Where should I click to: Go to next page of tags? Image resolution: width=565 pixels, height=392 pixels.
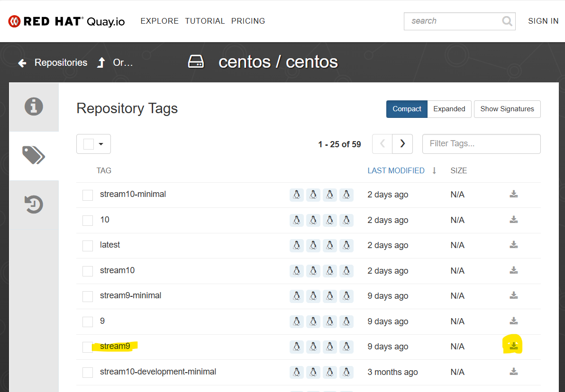pos(402,143)
